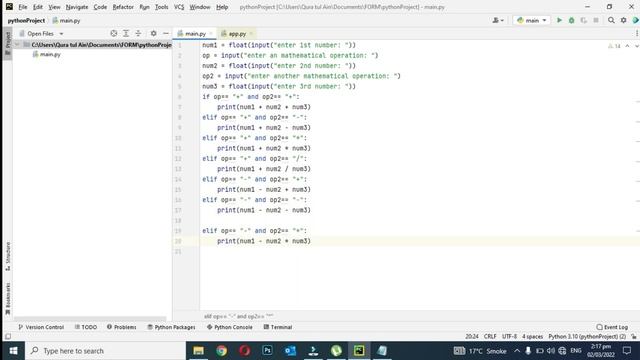Collapse all icon in Project panel

coord(138,33)
